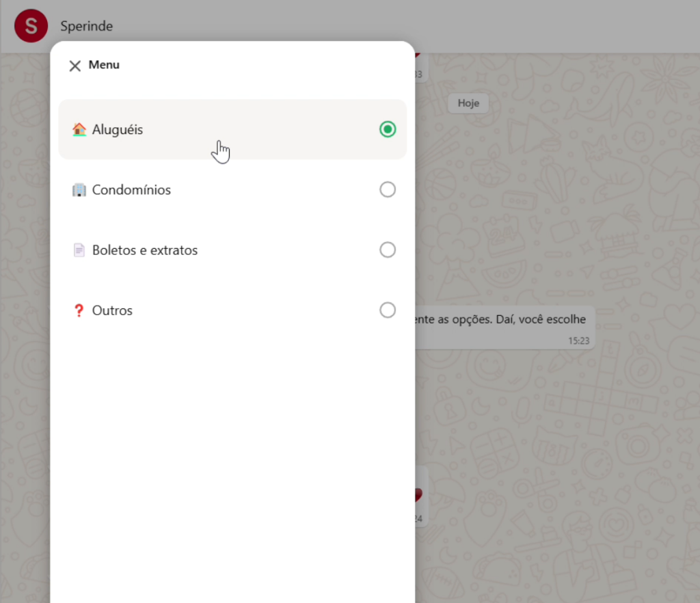The image size is (700, 603).
Task: Close the Menu panel with the X icon
Action: 75,66
